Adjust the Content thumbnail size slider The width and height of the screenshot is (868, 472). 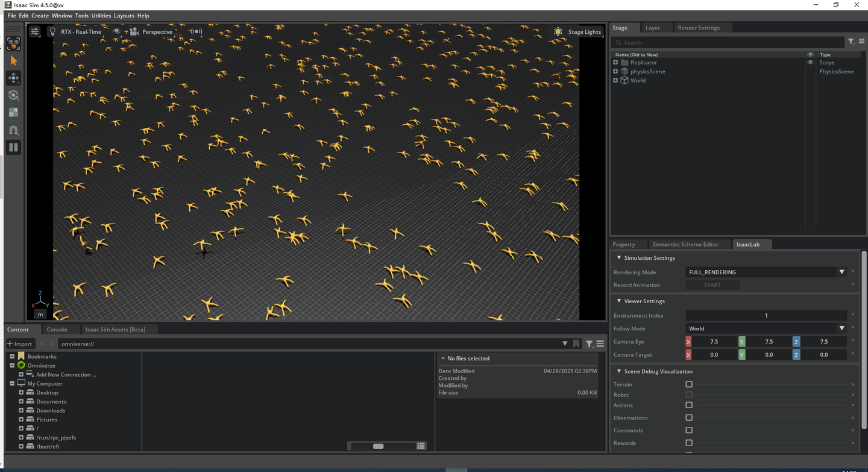pos(379,446)
